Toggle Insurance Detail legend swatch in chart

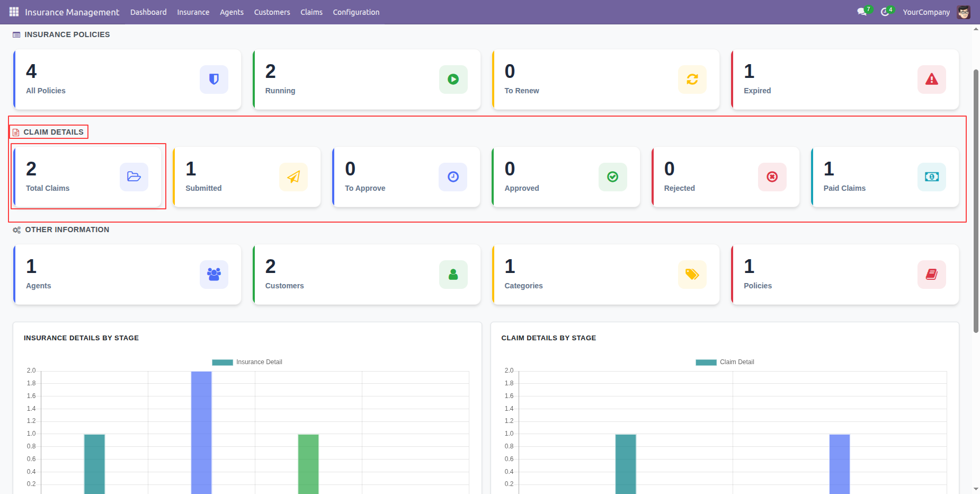point(222,363)
